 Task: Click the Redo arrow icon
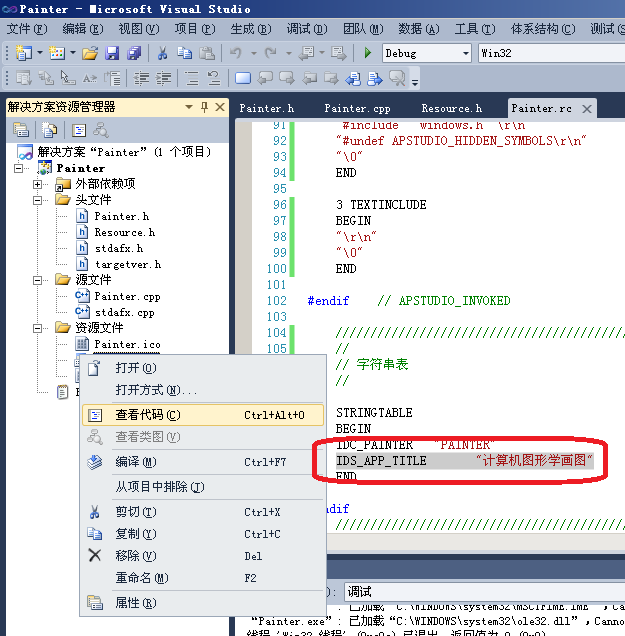coord(271,53)
